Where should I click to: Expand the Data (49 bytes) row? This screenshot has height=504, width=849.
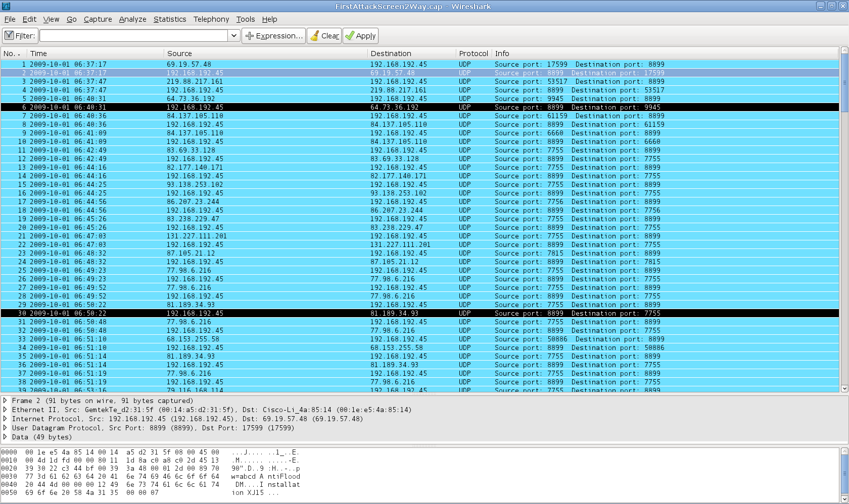click(x=5, y=437)
